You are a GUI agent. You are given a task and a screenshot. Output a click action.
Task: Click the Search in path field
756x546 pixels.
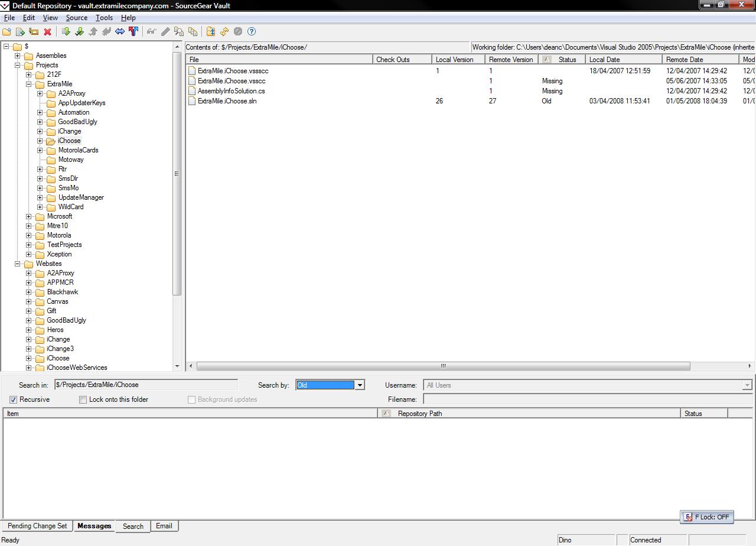click(x=146, y=385)
